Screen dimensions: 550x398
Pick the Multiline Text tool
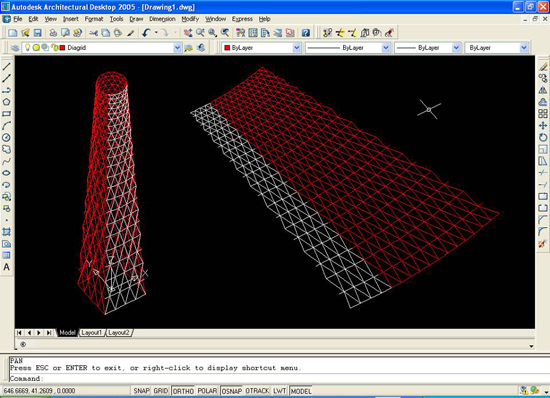point(6,267)
